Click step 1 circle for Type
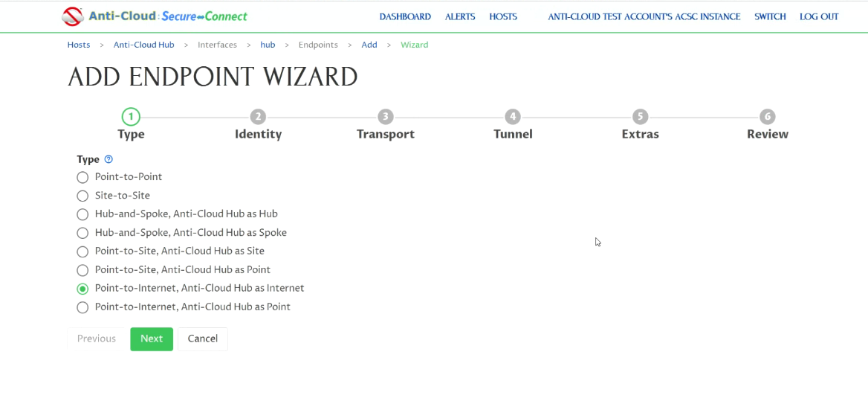 click(131, 117)
